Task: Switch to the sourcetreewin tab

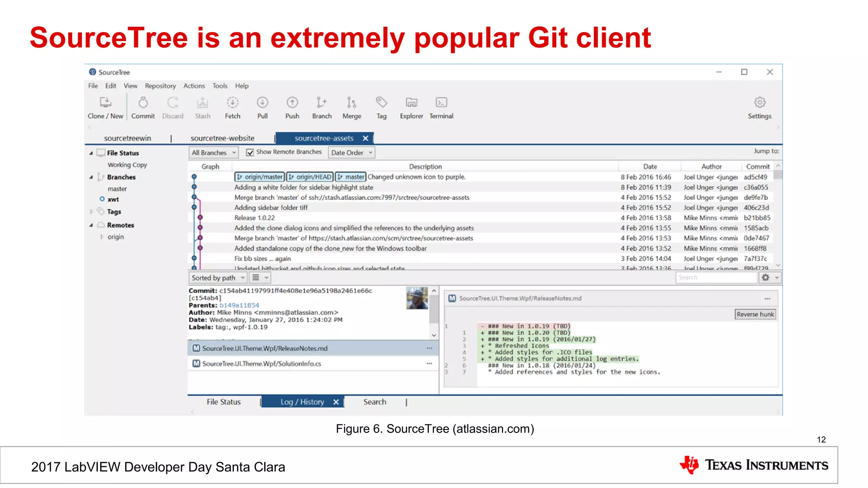Action: click(128, 138)
